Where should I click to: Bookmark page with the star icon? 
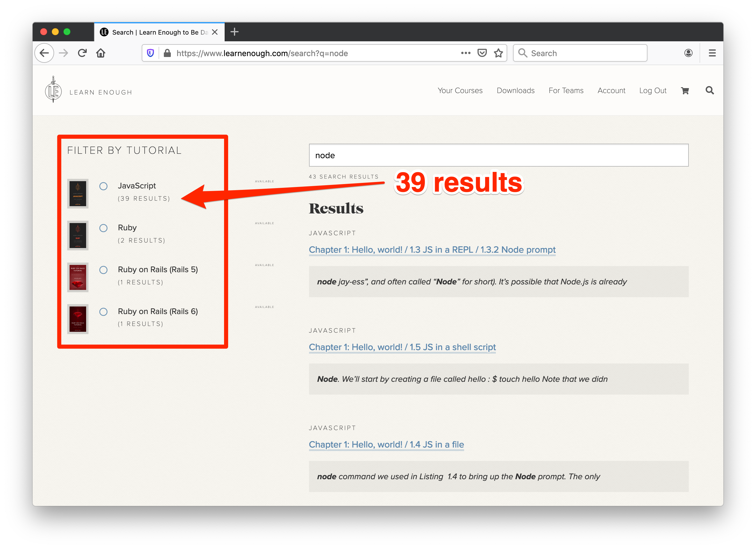click(498, 53)
